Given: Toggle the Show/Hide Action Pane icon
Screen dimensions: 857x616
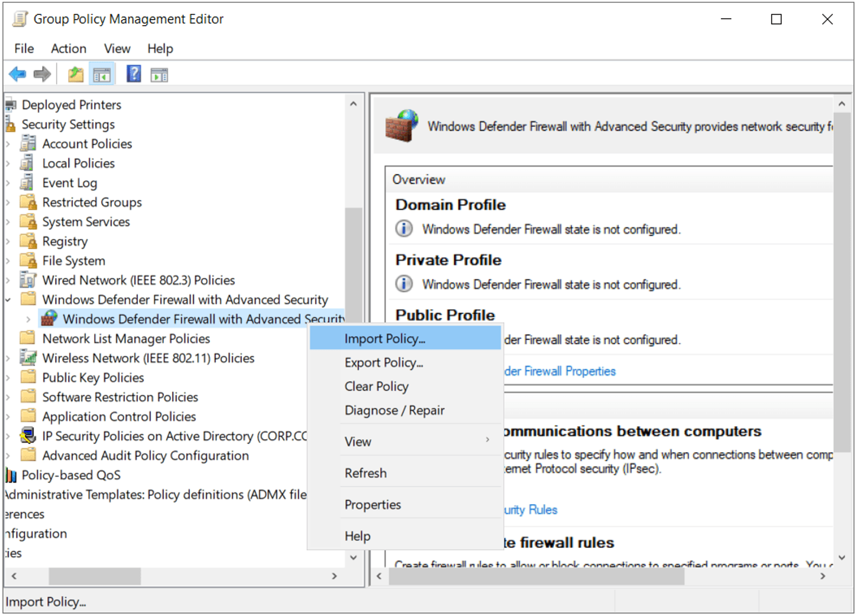Looking at the screenshot, I should tap(159, 75).
